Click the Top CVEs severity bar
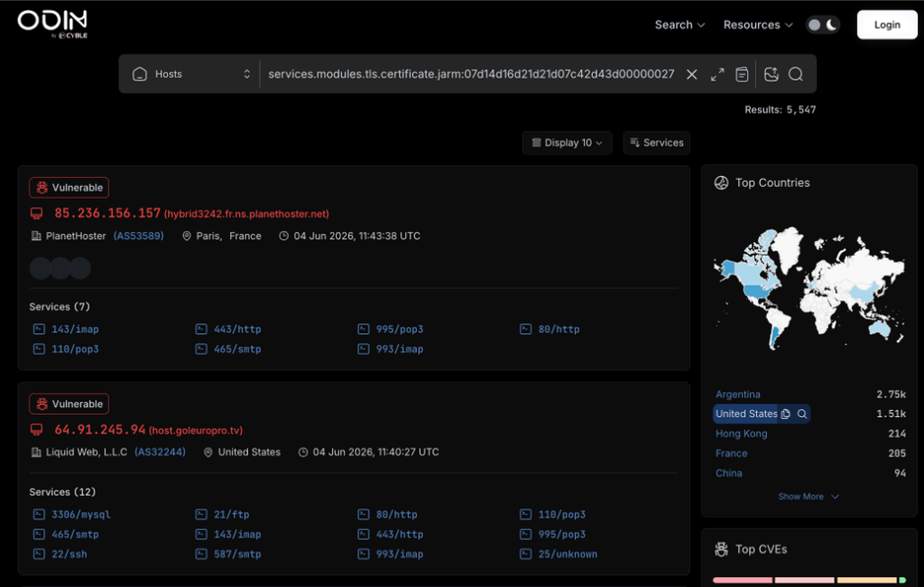Screen dimensions: 924x587 (x=809, y=581)
